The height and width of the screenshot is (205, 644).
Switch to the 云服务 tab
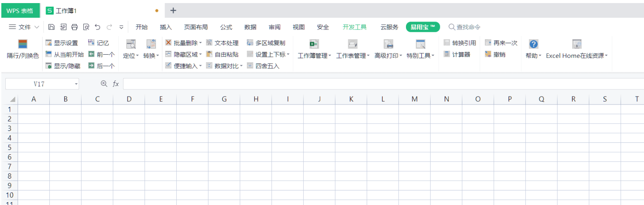(x=389, y=27)
